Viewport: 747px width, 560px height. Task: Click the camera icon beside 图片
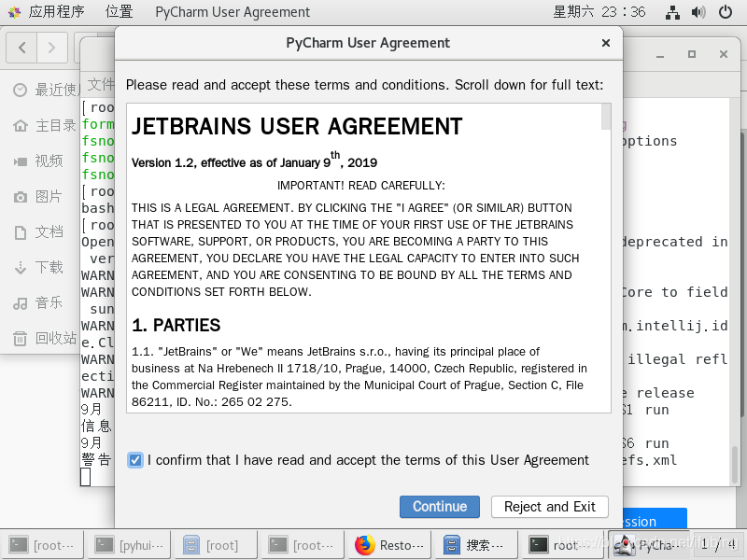tap(20, 197)
